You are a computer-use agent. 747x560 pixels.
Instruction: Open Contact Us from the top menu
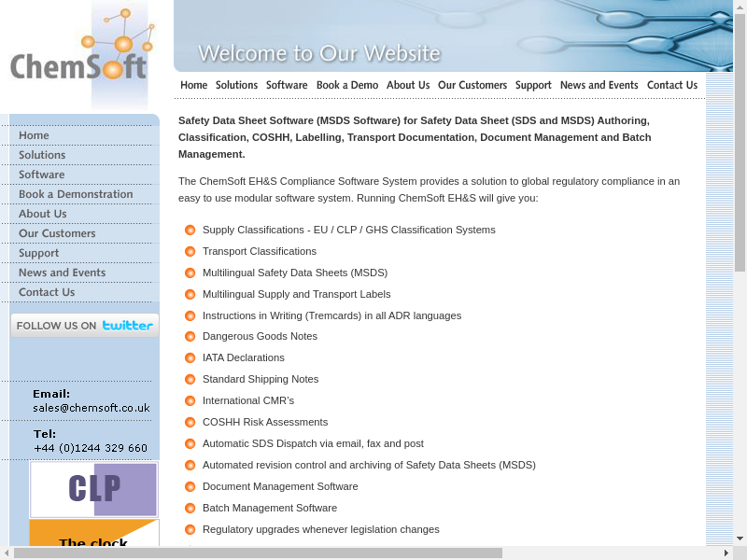pos(672,85)
